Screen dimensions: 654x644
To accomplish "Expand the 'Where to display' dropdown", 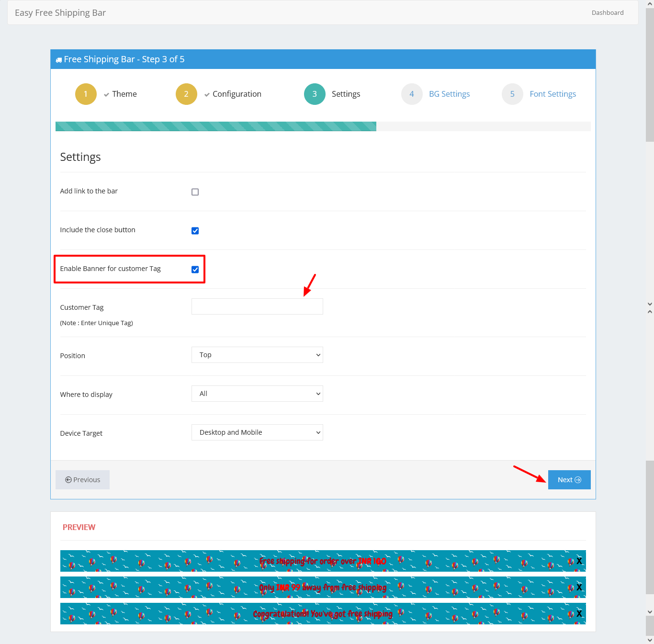I will point(257,394).
